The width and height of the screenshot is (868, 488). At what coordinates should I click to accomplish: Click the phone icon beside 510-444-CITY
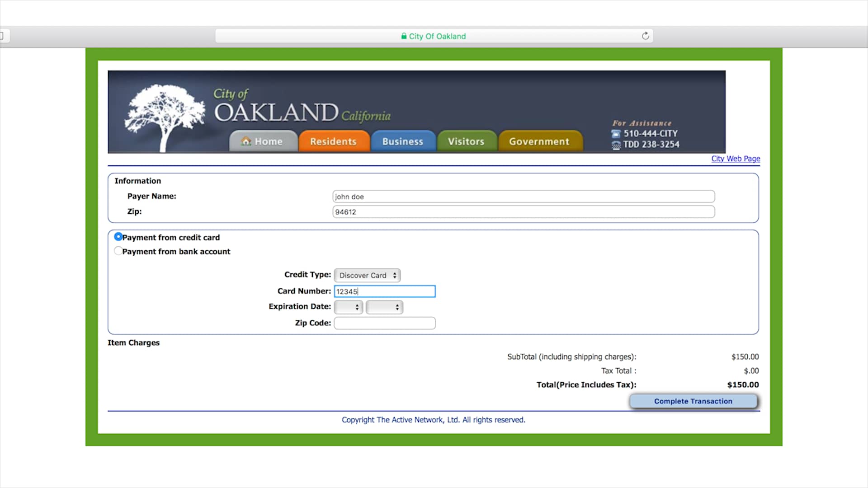[616, 134]
